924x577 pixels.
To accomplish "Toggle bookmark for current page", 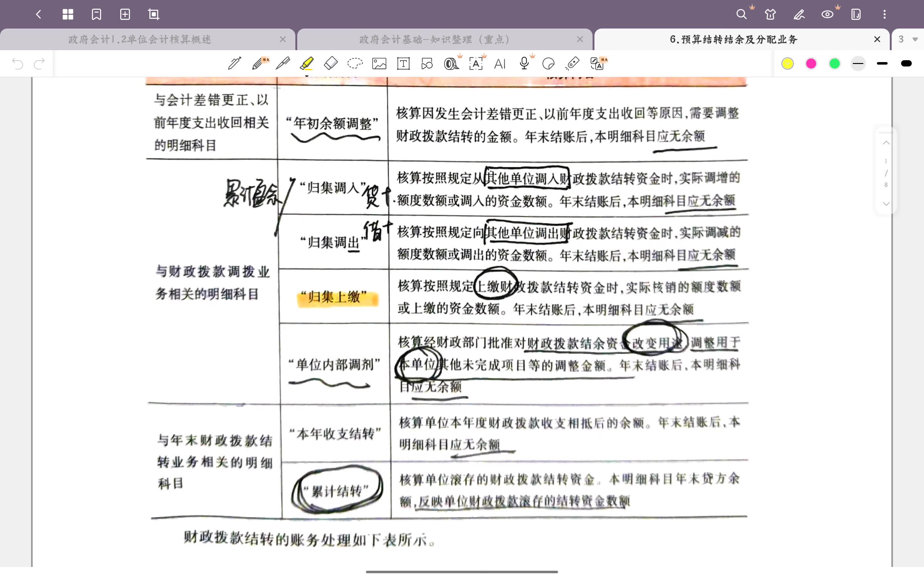I will 96,14.
